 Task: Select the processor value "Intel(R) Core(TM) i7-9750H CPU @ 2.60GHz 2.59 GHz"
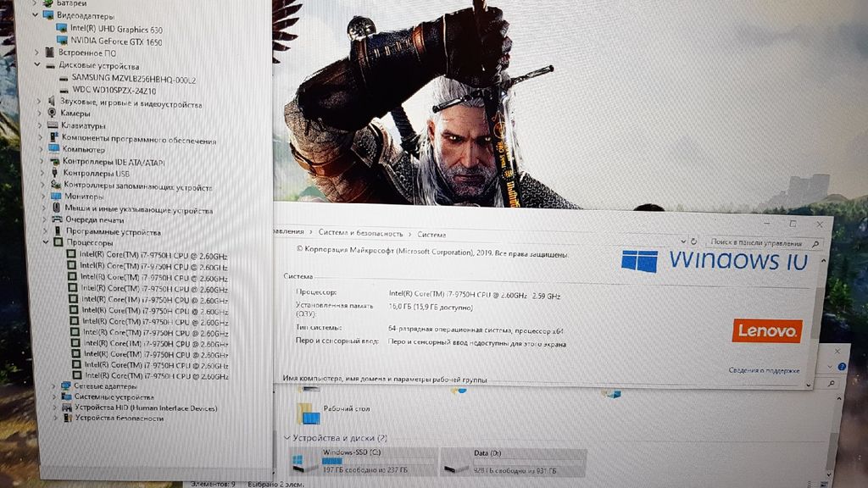coord(475,295)
